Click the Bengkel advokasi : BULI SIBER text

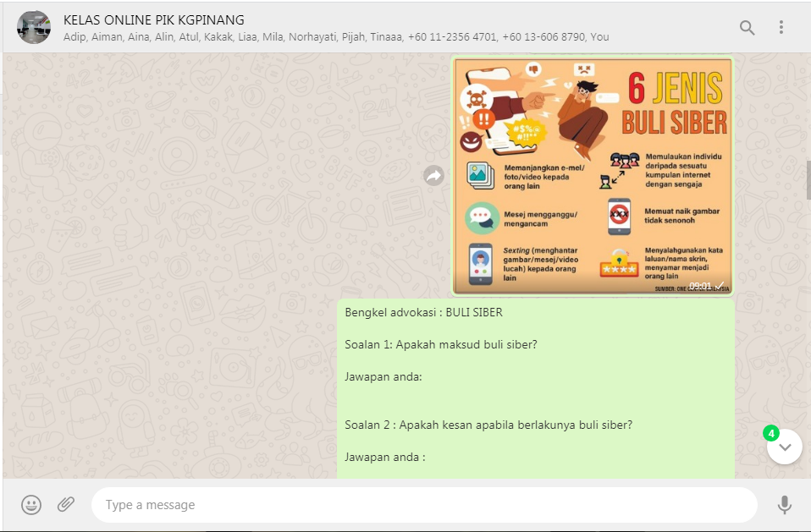point(423,312)
